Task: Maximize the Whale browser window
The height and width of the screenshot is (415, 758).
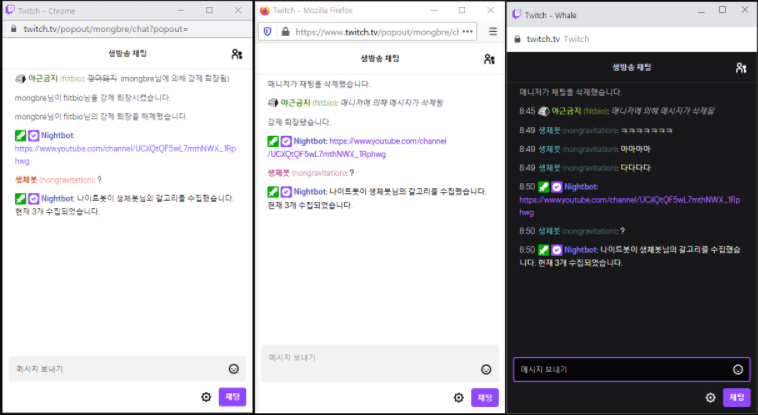Action: (722, 10)
